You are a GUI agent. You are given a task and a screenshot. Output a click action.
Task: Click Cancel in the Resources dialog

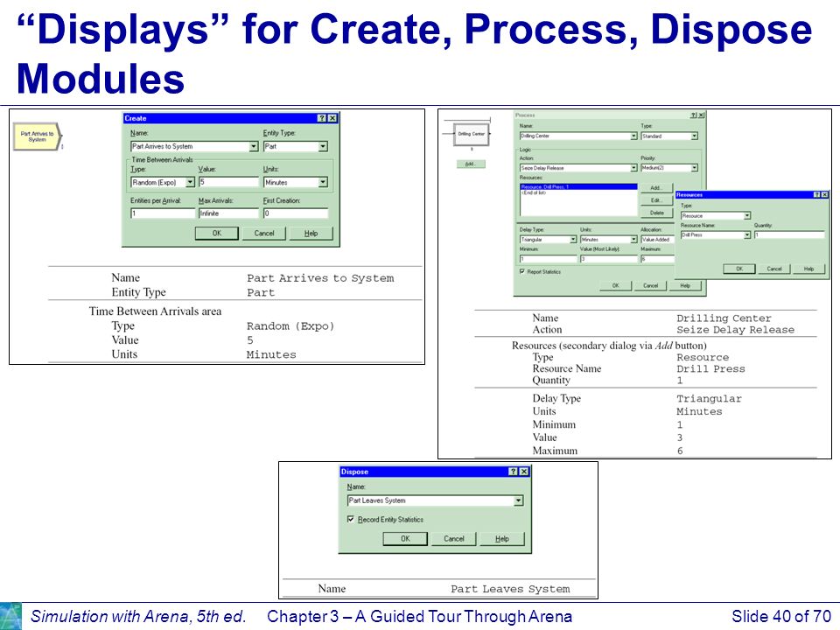(774, 269)
